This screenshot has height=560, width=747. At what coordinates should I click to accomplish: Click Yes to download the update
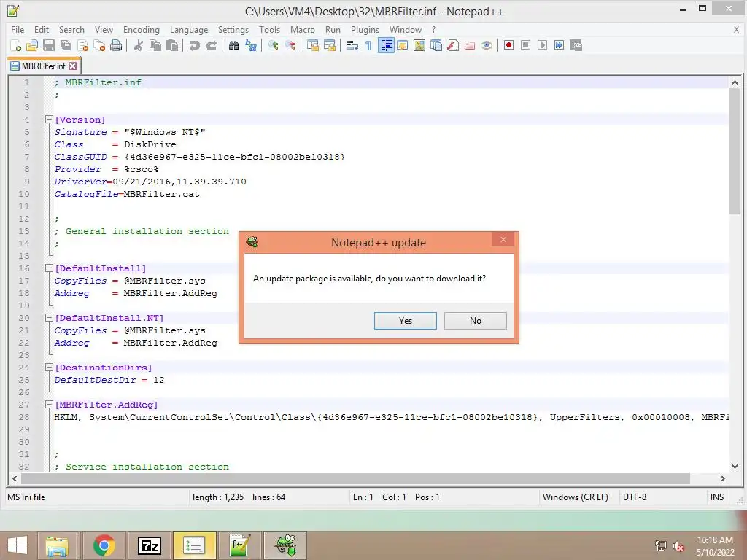[x=406, y=321]
